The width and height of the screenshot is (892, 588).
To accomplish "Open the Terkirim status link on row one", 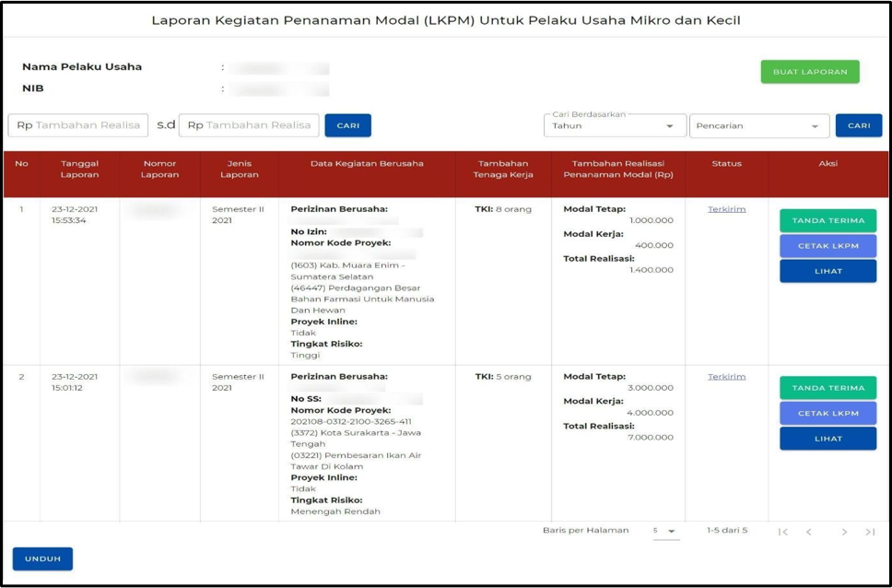I will point(727,208).
